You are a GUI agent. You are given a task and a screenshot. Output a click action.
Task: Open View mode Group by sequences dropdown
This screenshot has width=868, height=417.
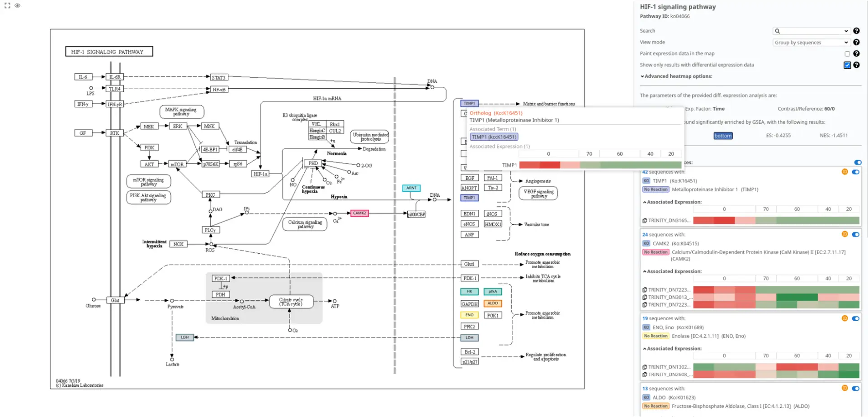[811, 43]
